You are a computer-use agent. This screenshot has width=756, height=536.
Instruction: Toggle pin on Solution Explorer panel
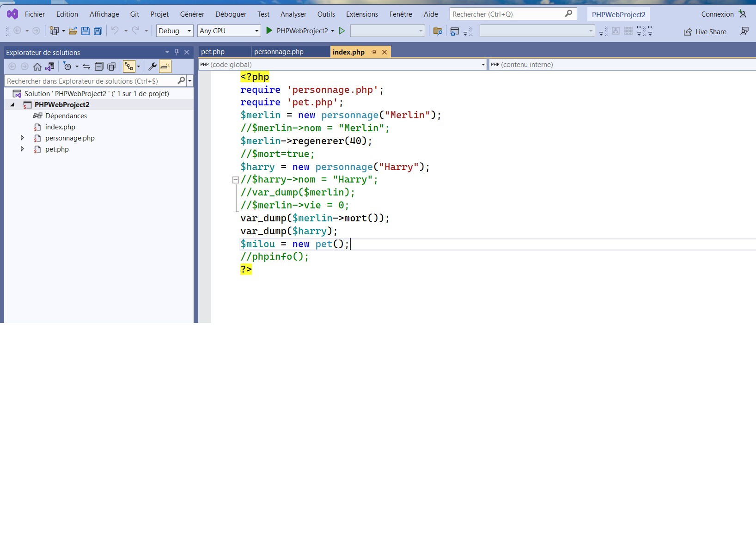(x=177, y=52)
